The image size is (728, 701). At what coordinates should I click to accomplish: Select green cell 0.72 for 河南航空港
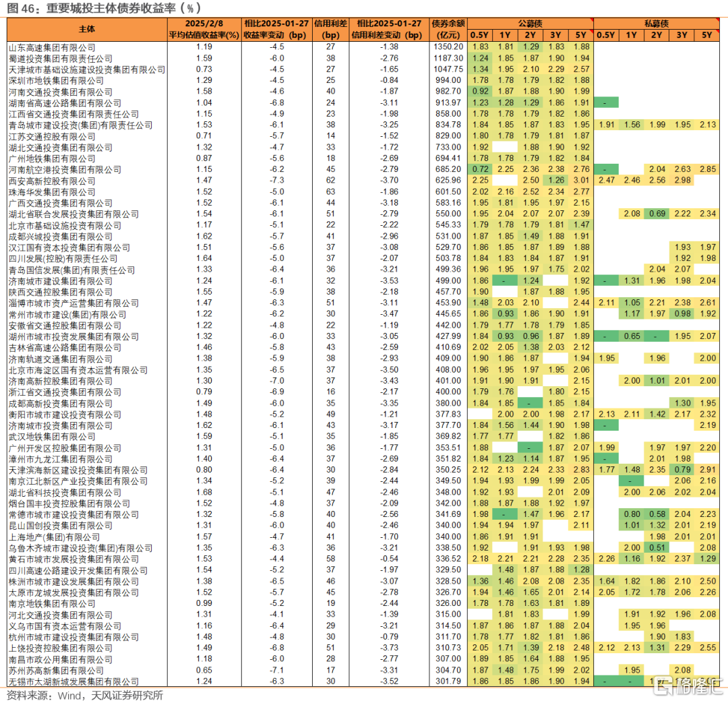[480, 169]
